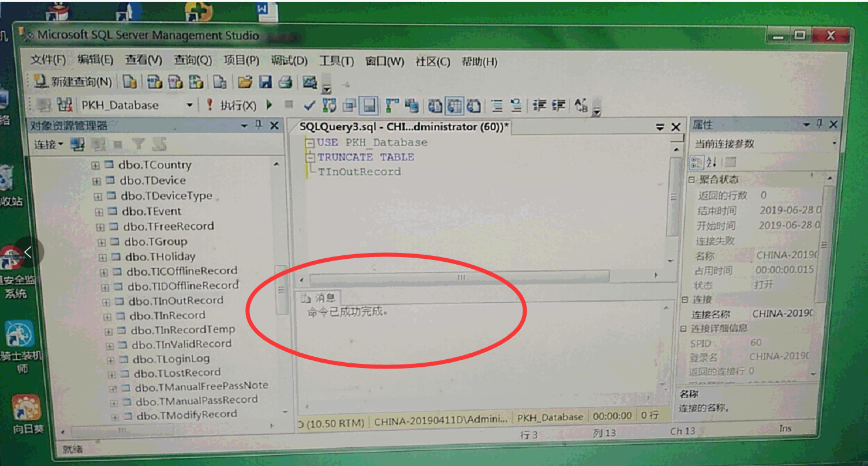The width and height of the screenshot is (868, 466).
Task: Toggle IntelliSense enabled button
Action: click(369, 106)
